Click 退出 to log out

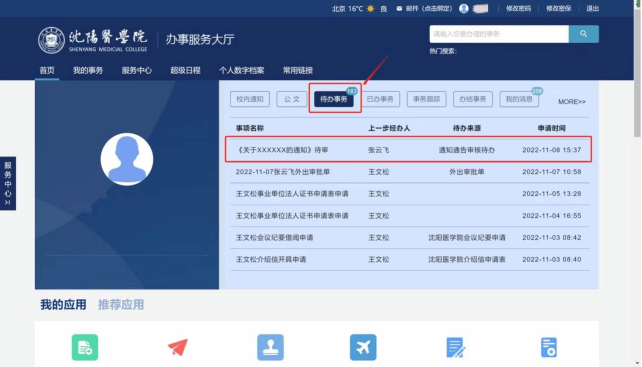coord(592,8)
